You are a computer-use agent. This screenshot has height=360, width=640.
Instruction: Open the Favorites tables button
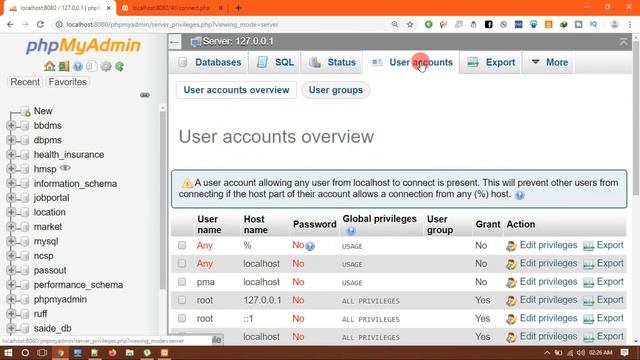click(x=67, y=82)
